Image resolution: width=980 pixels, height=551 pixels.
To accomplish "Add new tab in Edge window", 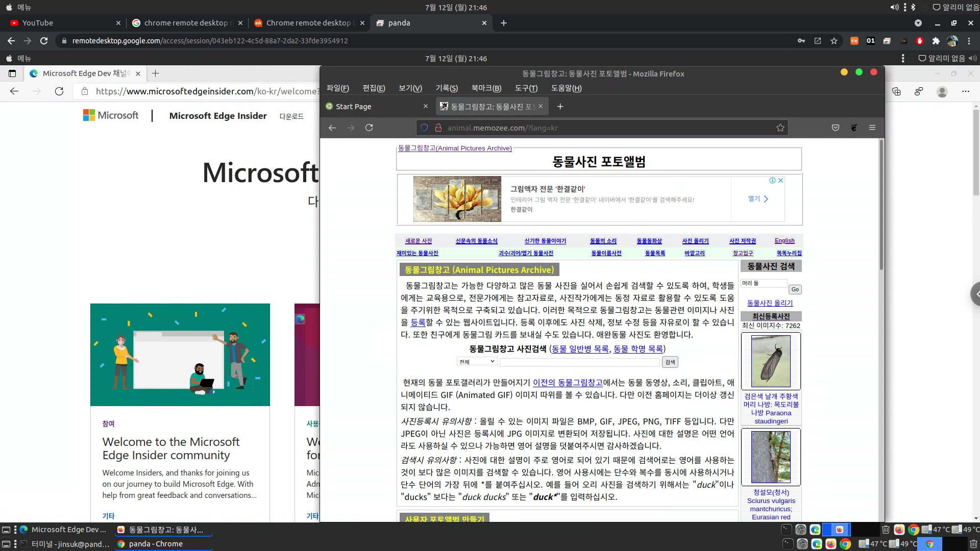I will click(x=156, y=73).
